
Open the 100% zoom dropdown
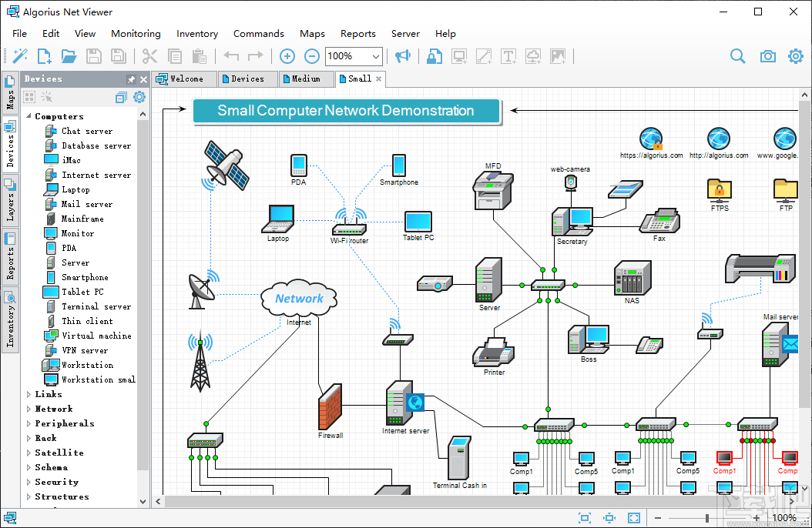pos(376,56)
